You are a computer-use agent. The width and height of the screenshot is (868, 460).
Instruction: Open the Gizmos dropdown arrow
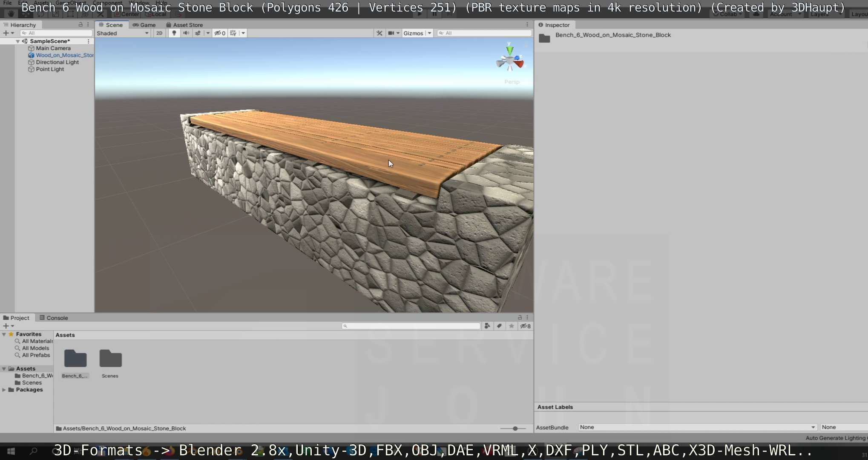(429, 33)
